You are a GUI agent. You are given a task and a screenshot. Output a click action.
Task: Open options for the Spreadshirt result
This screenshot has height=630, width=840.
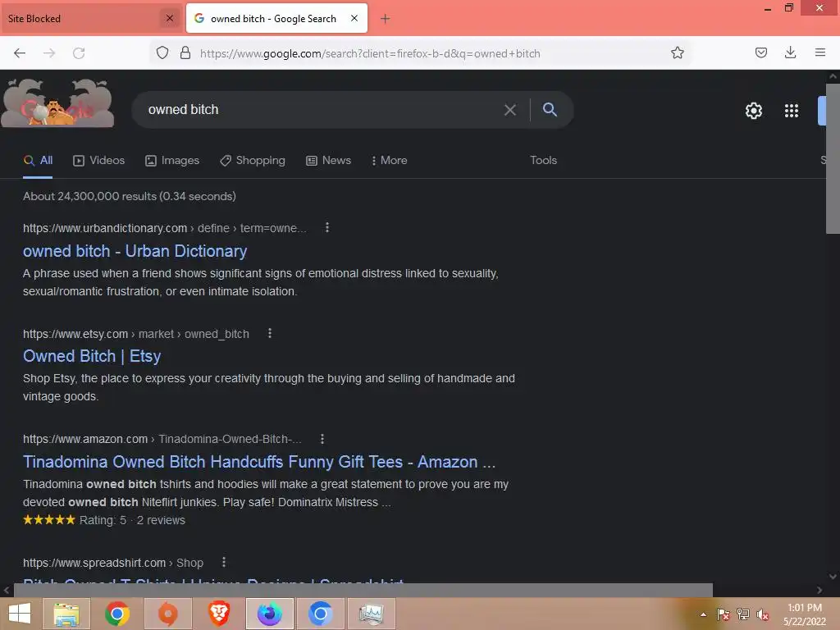[224, 562]
